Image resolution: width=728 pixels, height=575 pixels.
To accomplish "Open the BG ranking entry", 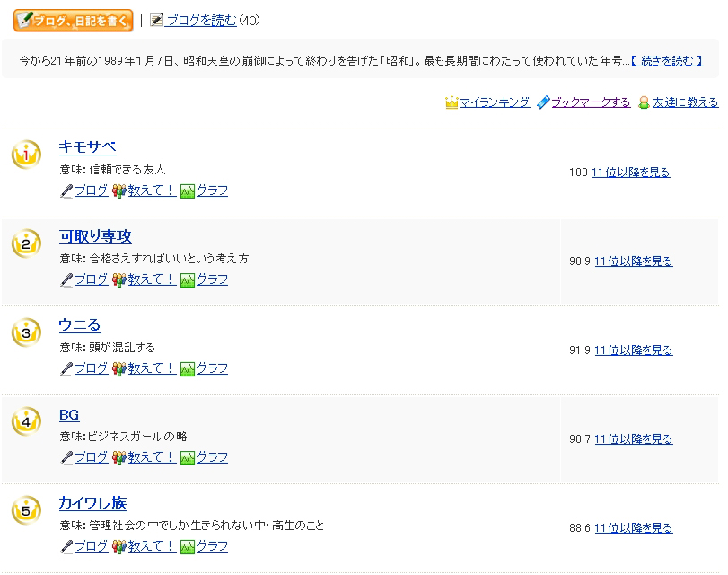I will tap(69, 414).
